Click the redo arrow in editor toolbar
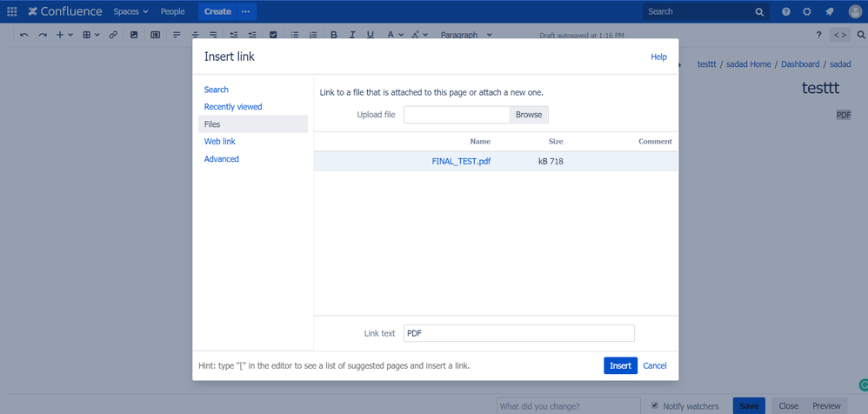Image resolution: width=868 pixels, height=414 pixels. pos(43,35)
